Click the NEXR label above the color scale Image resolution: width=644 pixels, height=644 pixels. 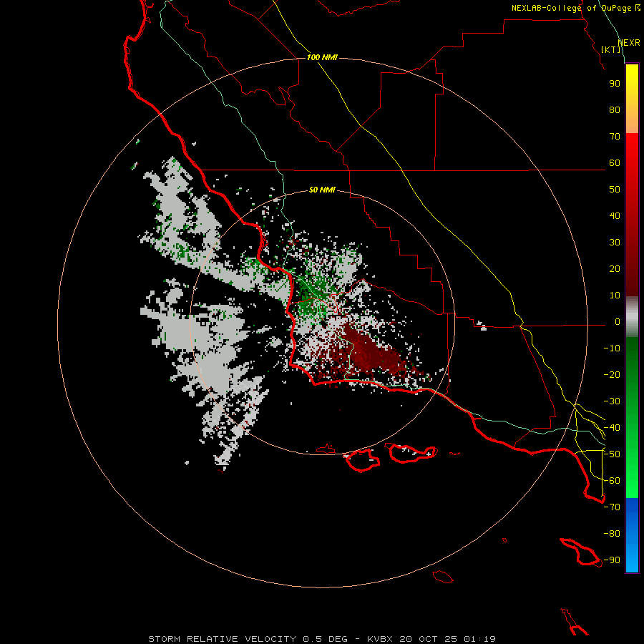629,43
